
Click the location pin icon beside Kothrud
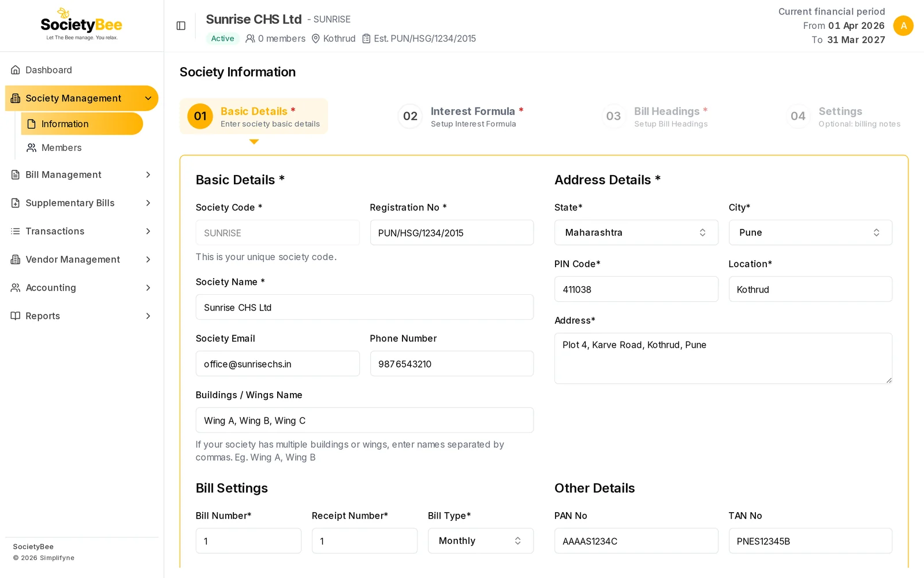(x=316, y=39)
